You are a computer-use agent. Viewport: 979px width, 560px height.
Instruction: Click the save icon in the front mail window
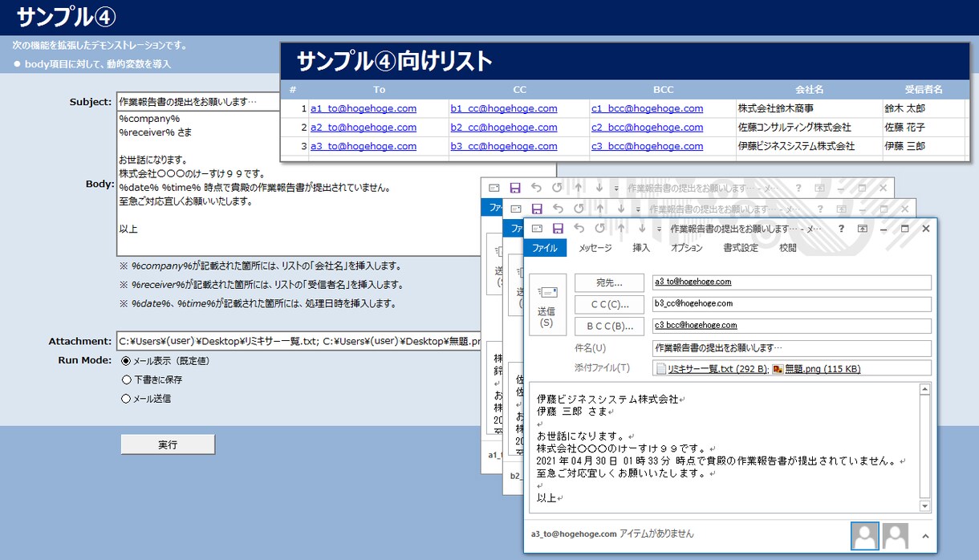pos(558,229)
